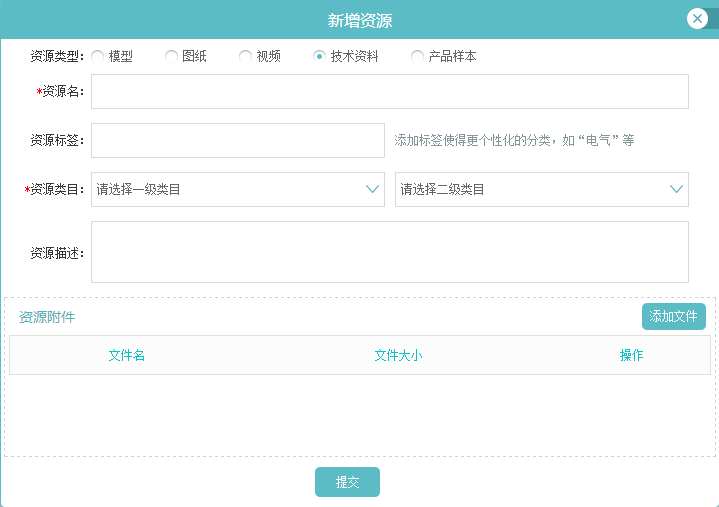
Task: Focus the 资源标签 tag input field
Action: (x=238, y=140)
